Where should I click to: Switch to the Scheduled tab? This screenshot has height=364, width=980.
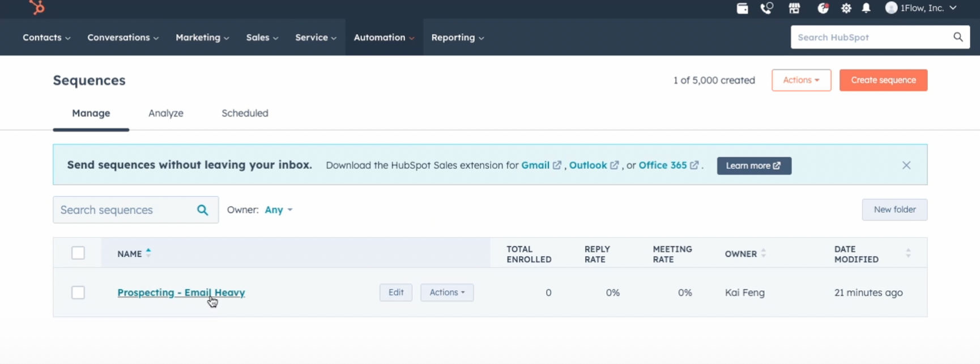point(245,113)
